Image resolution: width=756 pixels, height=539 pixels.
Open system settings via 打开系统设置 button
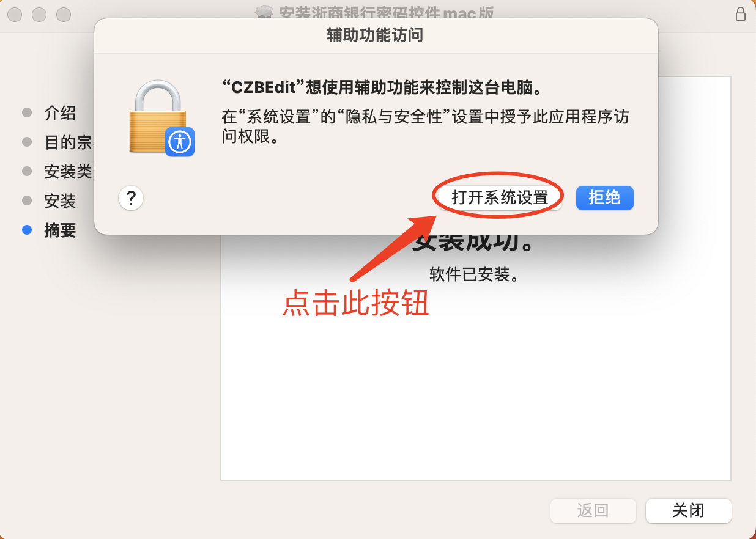[x=500, y=198]
